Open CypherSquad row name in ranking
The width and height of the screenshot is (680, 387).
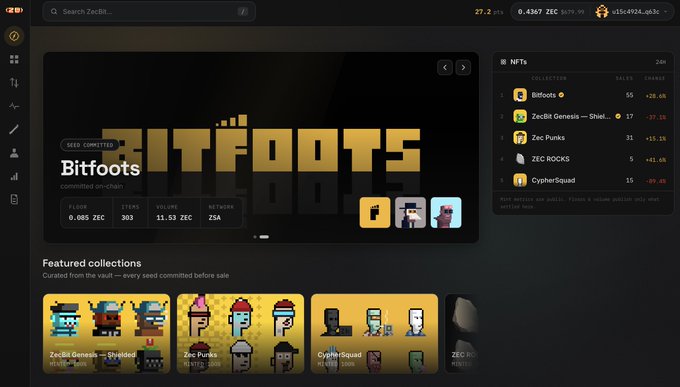click(553, 180)
